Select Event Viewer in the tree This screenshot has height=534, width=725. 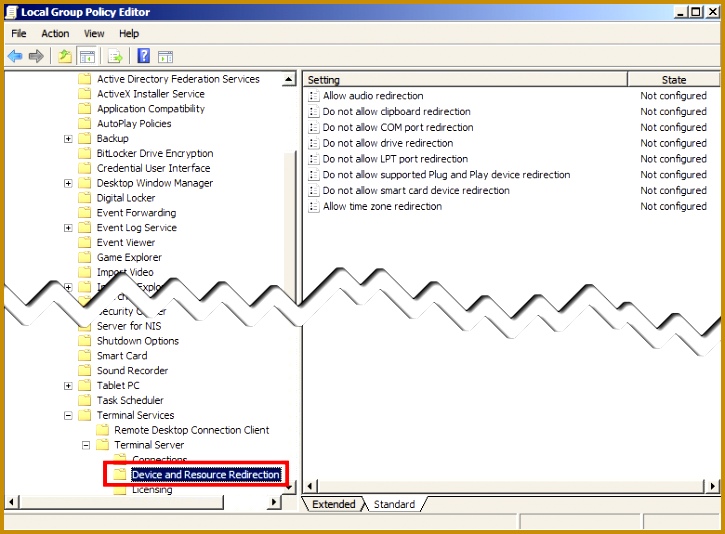[x=126, y=242]
